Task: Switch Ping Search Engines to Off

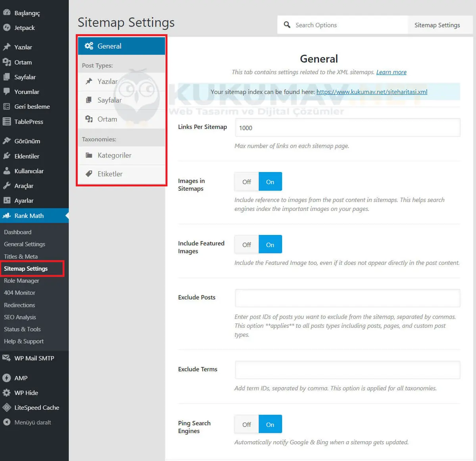Action: [247, 424]
